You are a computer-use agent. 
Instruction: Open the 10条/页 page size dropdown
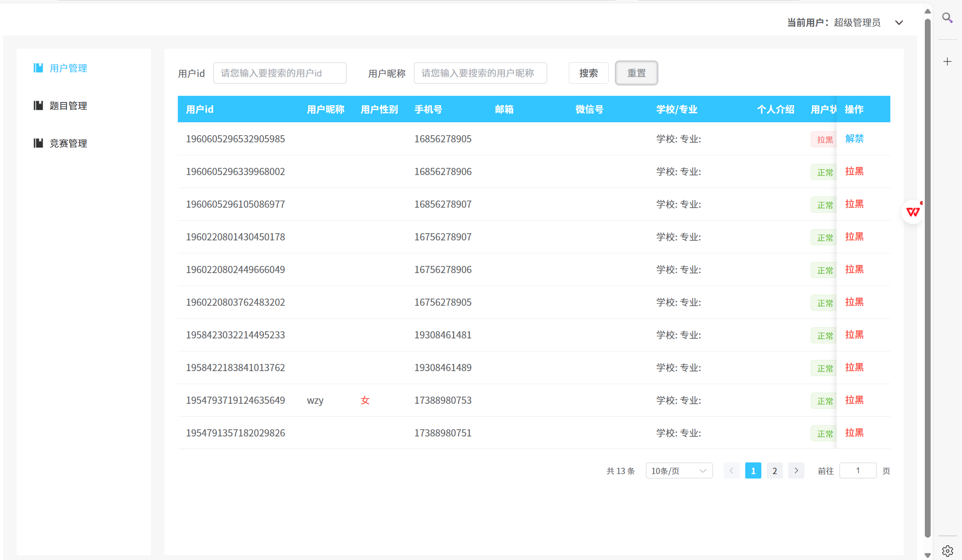click(679, 470)
